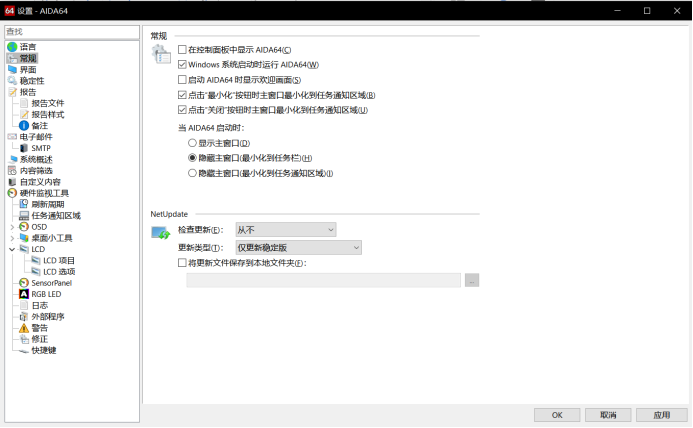This screenshot has width=693, height=428.
Task: Click the 常规 icon in the tree
Action: tap(12, 58)
